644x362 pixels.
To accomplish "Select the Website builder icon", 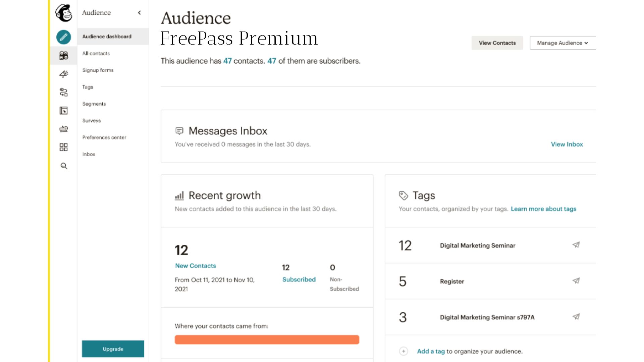I will pos(63,111).
